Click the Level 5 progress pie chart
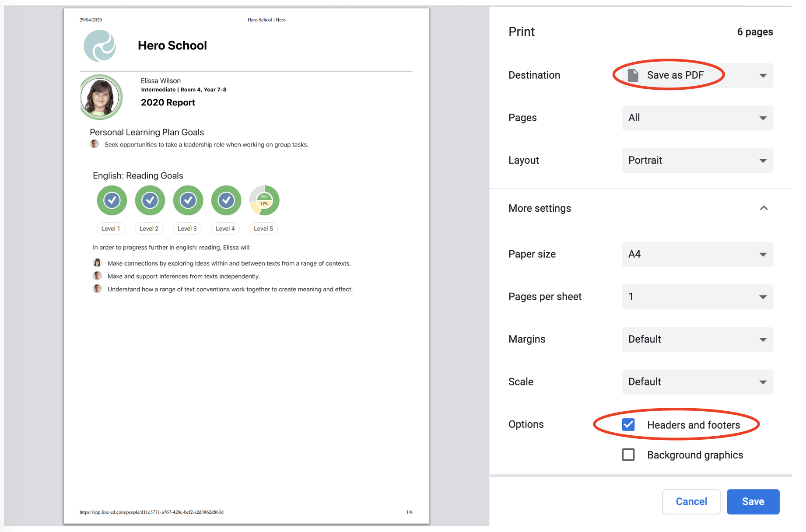The width and height of the screenshot is (806, 532). click(264, 200)
